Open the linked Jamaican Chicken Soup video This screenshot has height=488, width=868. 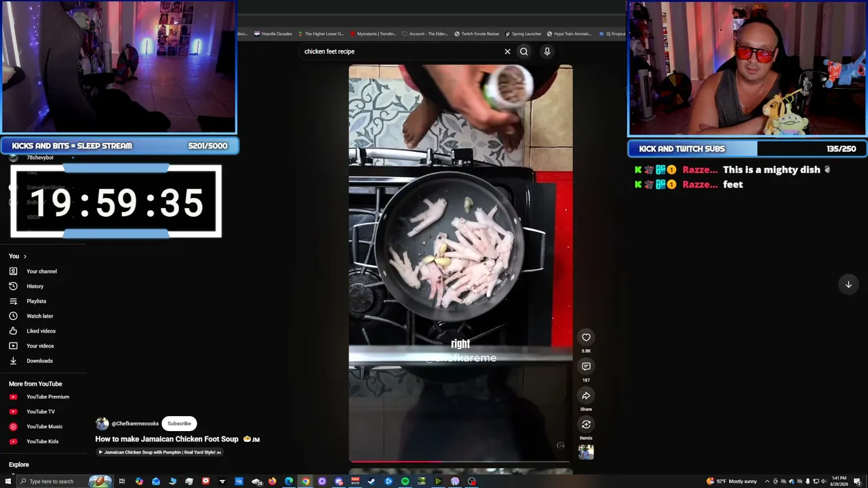point(160,452)
